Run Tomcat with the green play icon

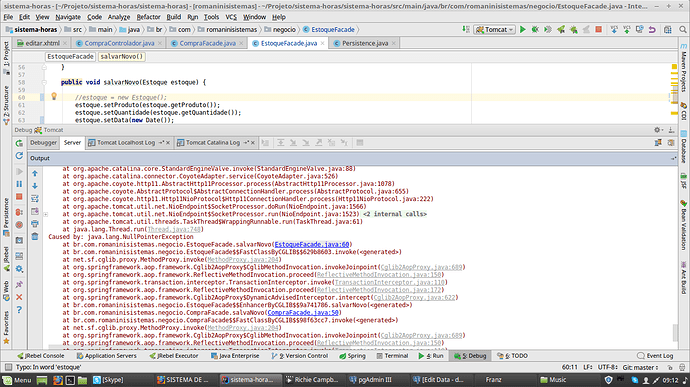(522, 29)
